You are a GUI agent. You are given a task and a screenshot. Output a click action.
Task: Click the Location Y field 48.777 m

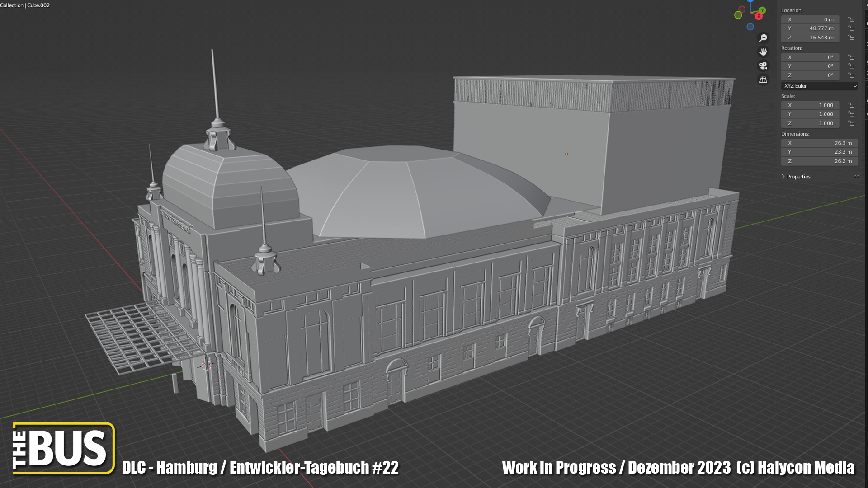coord(810,28)
